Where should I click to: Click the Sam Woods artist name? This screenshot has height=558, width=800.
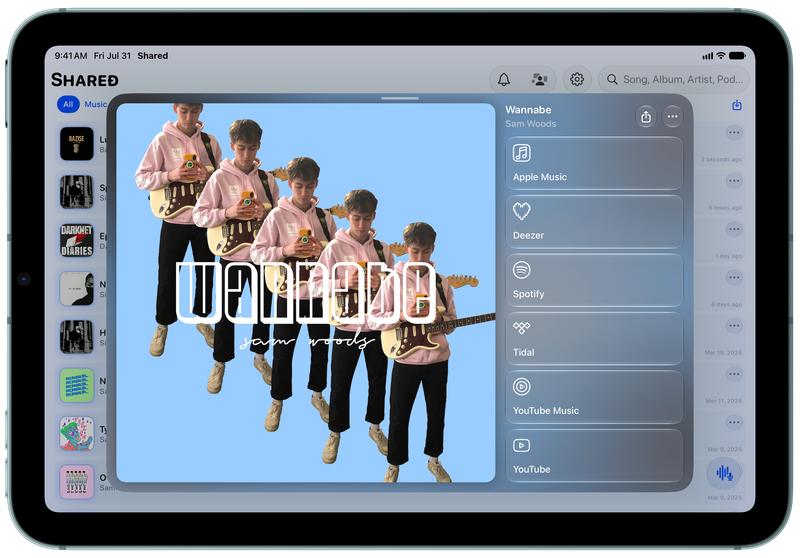click(x=531, y=123)
